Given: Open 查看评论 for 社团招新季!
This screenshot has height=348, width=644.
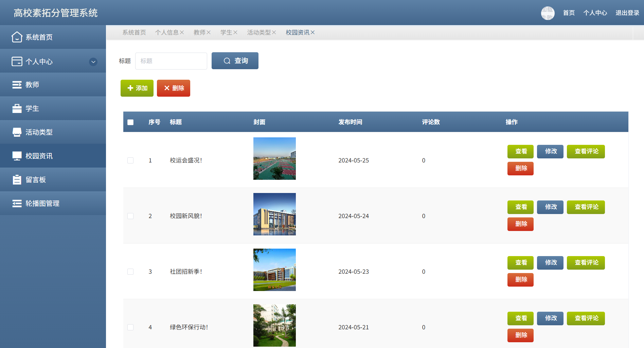Looking at the screenshot, I should point(586,263).
